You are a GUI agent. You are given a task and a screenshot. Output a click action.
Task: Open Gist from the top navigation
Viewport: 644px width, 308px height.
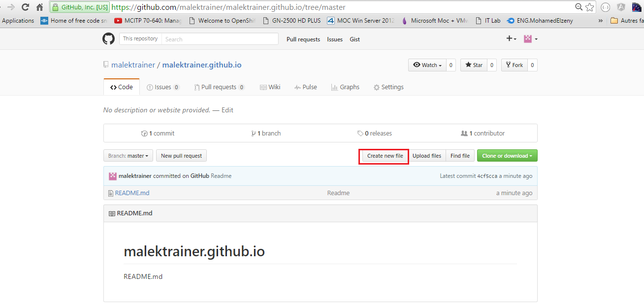tap(355, 39)
